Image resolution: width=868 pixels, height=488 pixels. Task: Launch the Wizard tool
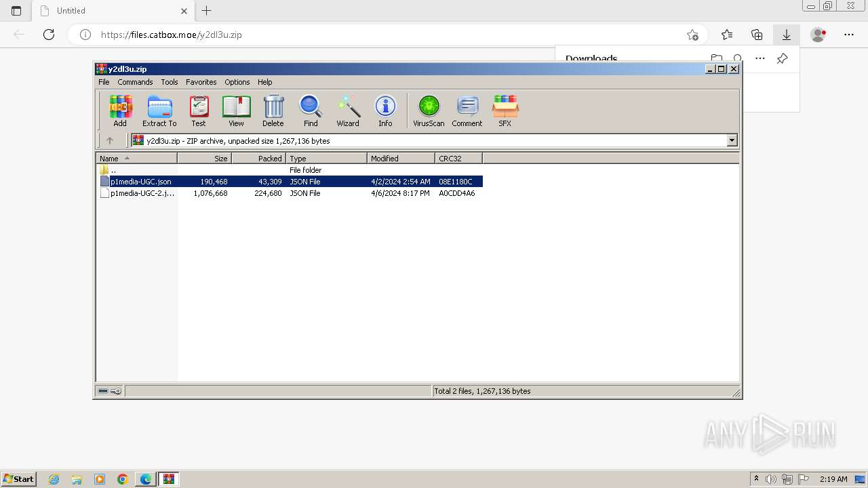click(348, 110)
